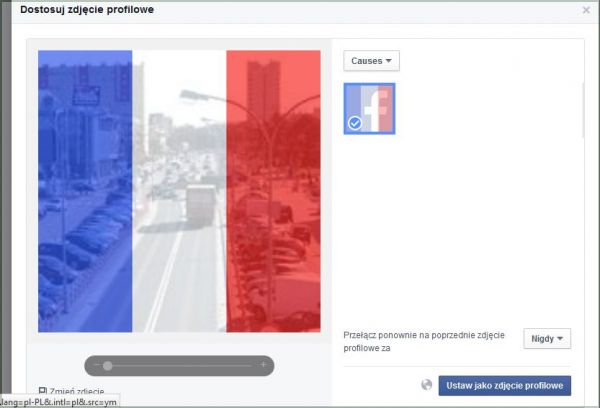
Task: Expand the Nigdy duration dropdown
Action: pos(546,339)
